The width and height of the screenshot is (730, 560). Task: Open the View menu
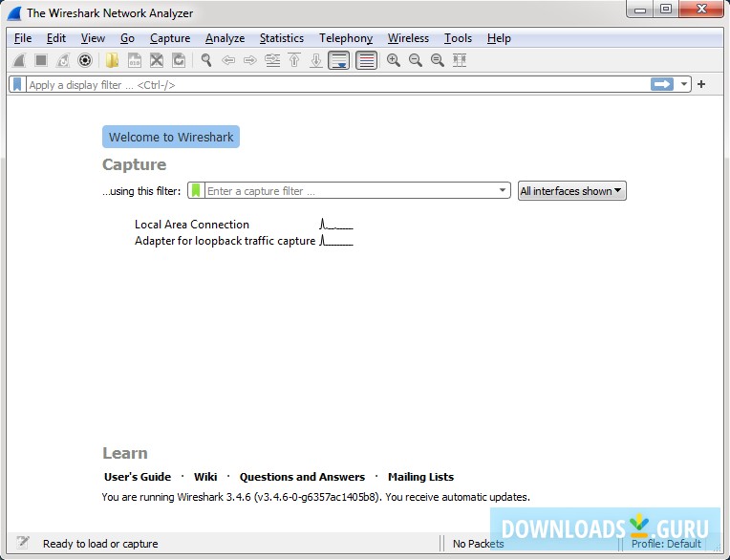[x=93, y=38]
